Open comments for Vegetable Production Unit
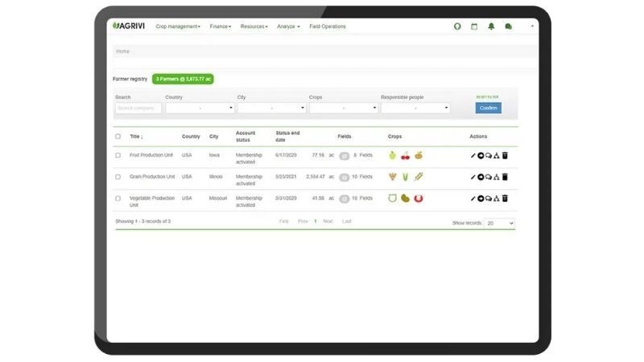This screenshot has width=644, height=362. pos(488,199)
